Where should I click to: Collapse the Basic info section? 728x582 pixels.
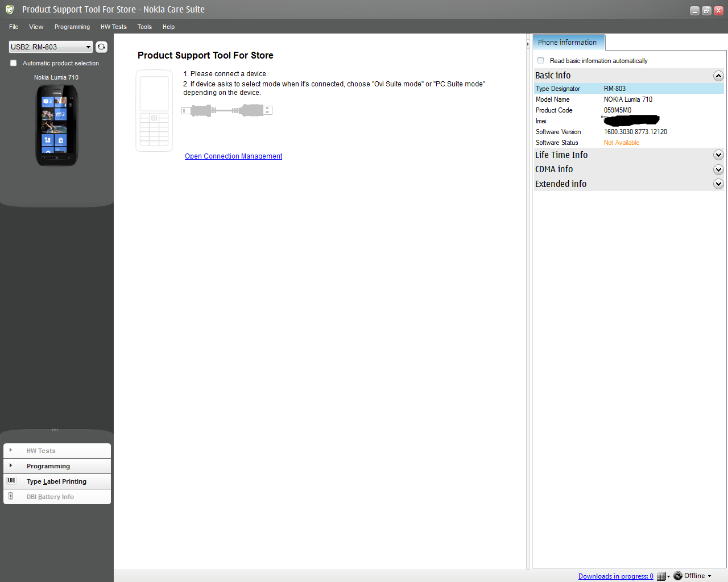click(718, 76)
